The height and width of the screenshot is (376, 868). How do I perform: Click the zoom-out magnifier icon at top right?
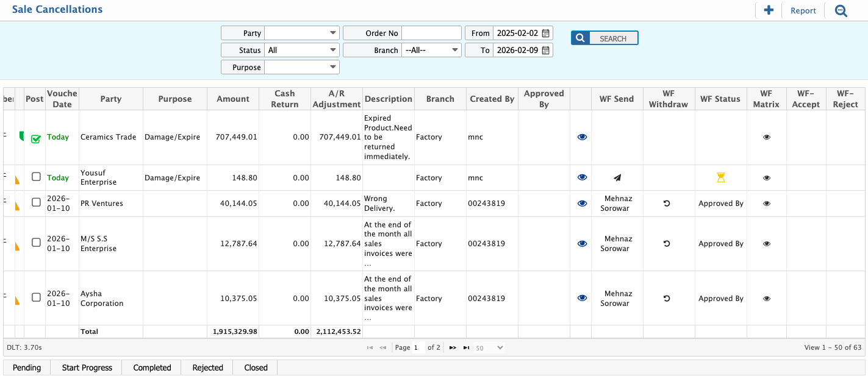pyautogui.click(x=841, y=10)
